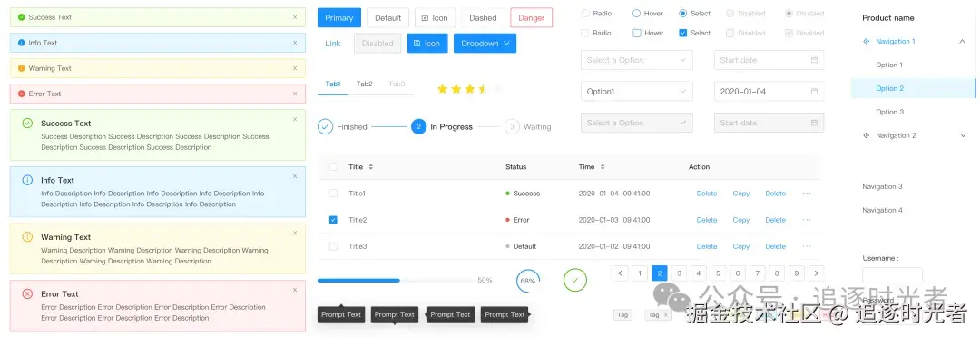Dismiss the Error Description alert box

pos(295,290)
